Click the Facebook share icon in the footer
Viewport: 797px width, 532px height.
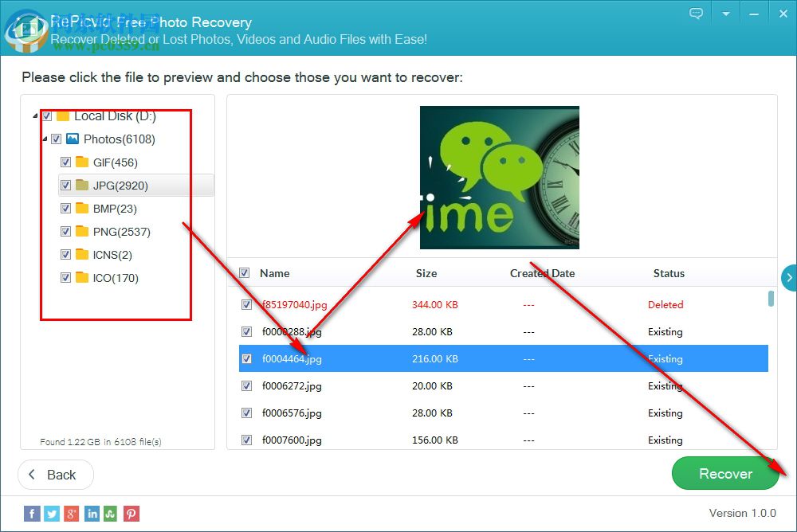(32, 513)
